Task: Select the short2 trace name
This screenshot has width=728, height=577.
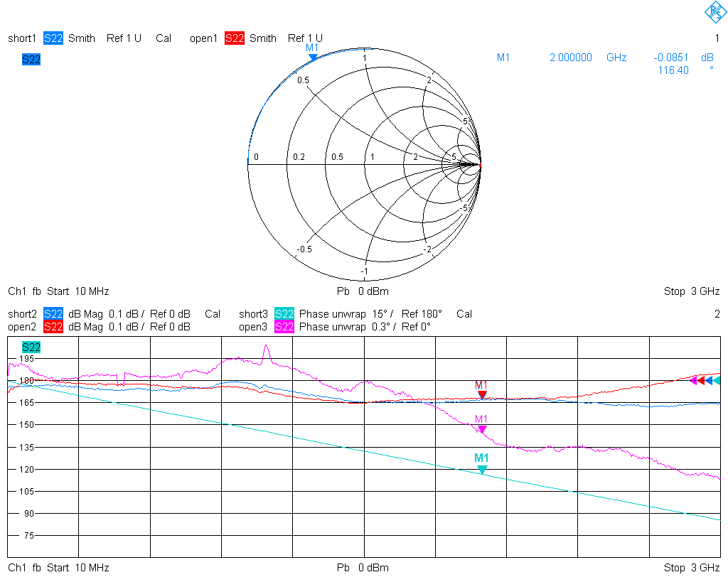Action: [x=22, y=314]
